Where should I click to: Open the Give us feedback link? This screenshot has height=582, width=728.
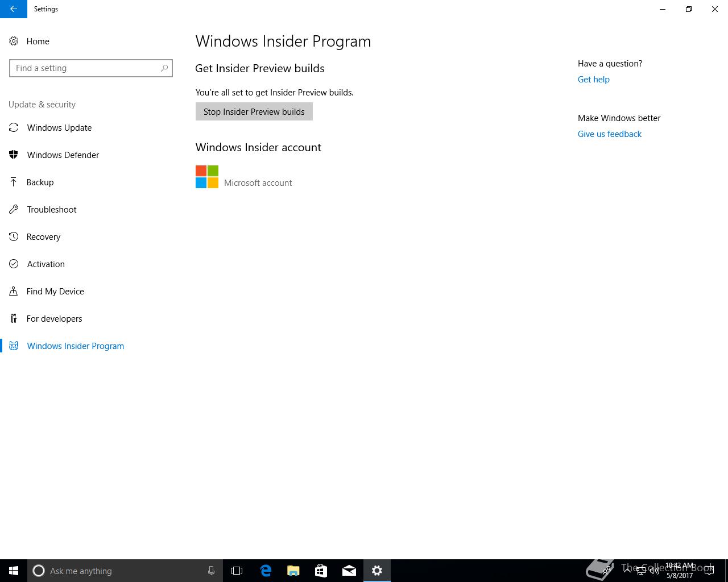610,134
